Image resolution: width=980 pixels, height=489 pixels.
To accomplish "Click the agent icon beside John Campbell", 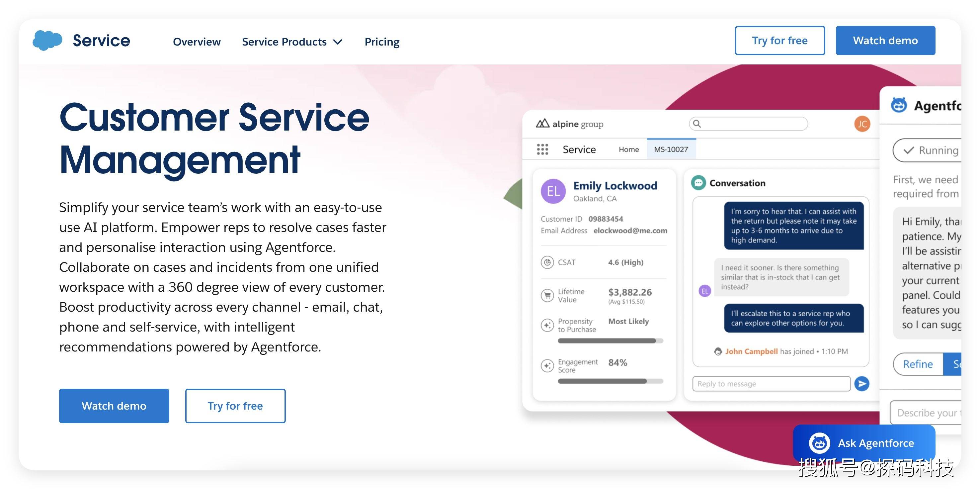I will 718,351.
